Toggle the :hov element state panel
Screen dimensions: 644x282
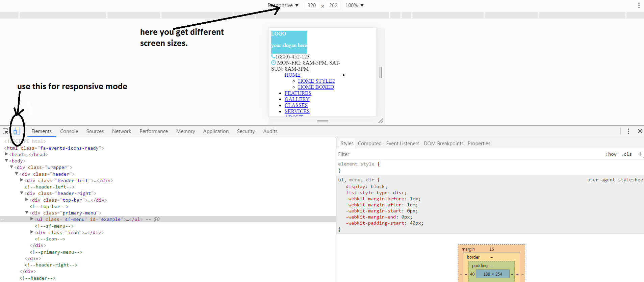pyautogui.click(x=611, y=154)
